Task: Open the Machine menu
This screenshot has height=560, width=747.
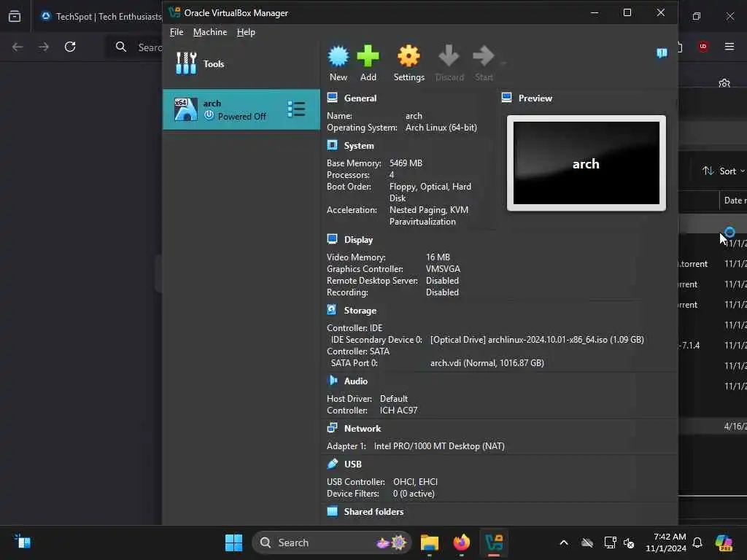Action: (210, 32)
